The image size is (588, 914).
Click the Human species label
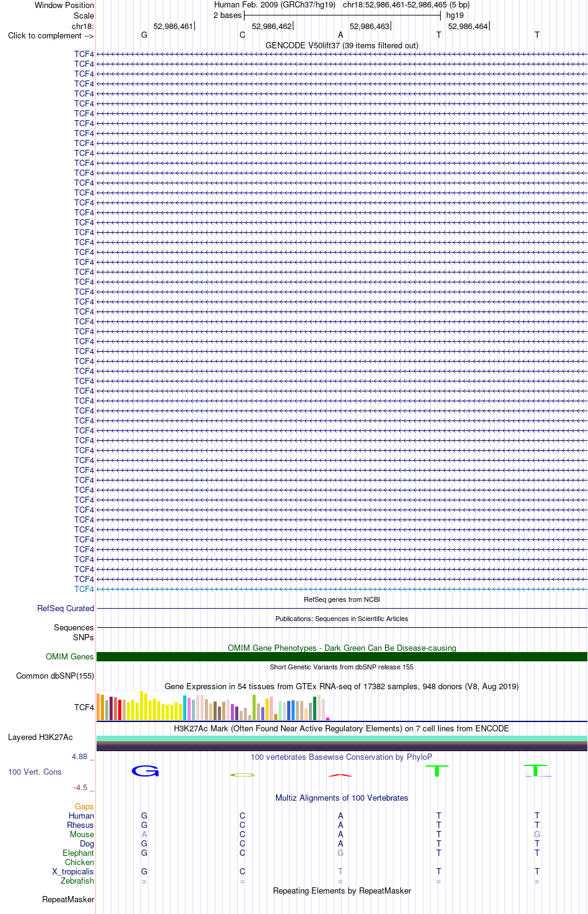coord(81,816)
